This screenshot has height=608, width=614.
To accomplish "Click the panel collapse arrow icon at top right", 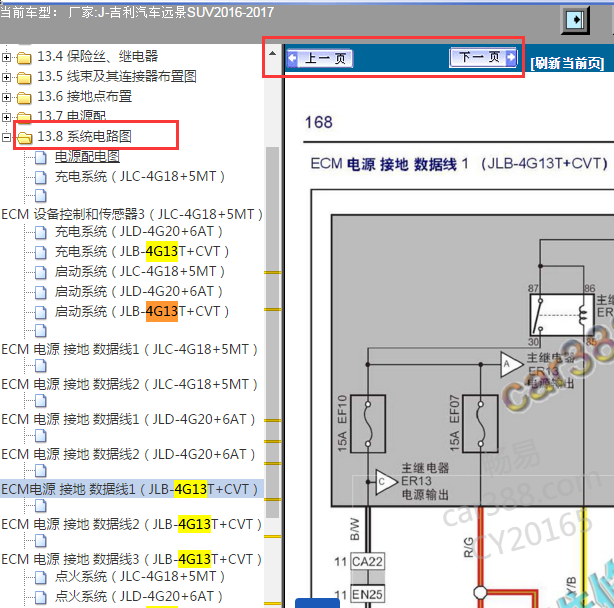I will (x=575, y=20).
